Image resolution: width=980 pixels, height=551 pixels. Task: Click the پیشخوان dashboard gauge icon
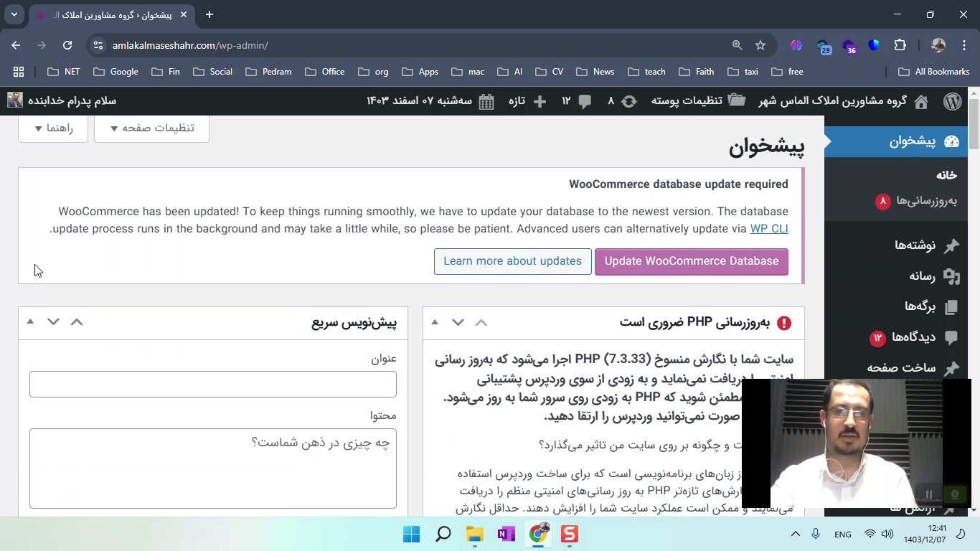(x=952, y=141)
